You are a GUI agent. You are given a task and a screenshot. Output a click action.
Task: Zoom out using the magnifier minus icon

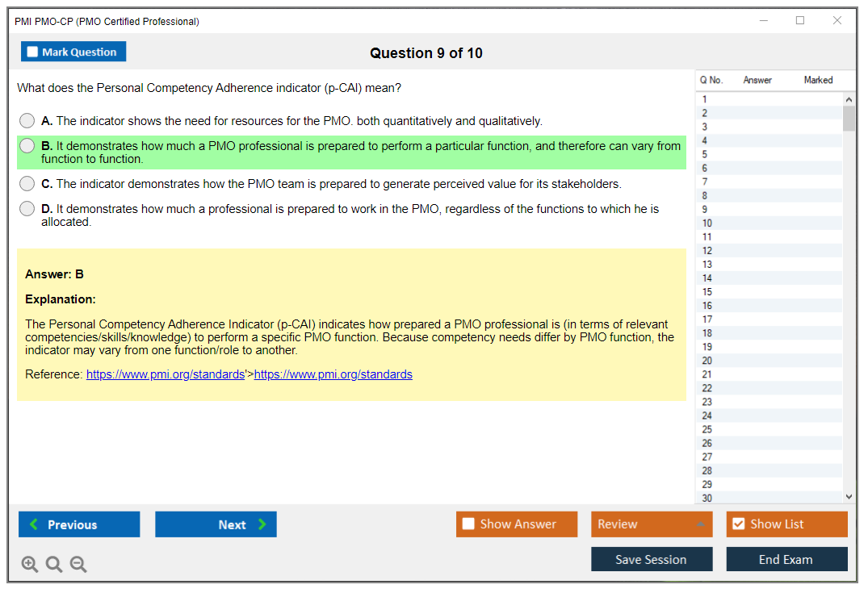(78, 564)
